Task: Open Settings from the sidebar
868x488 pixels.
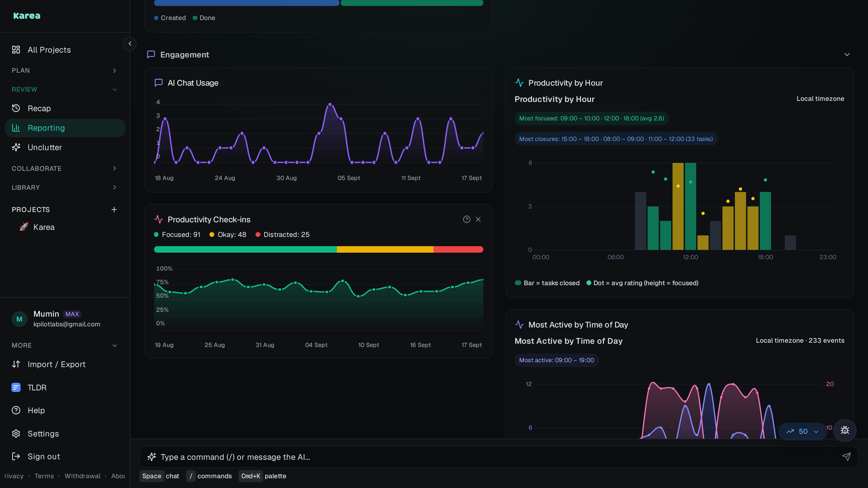Action: coord(65,434)
